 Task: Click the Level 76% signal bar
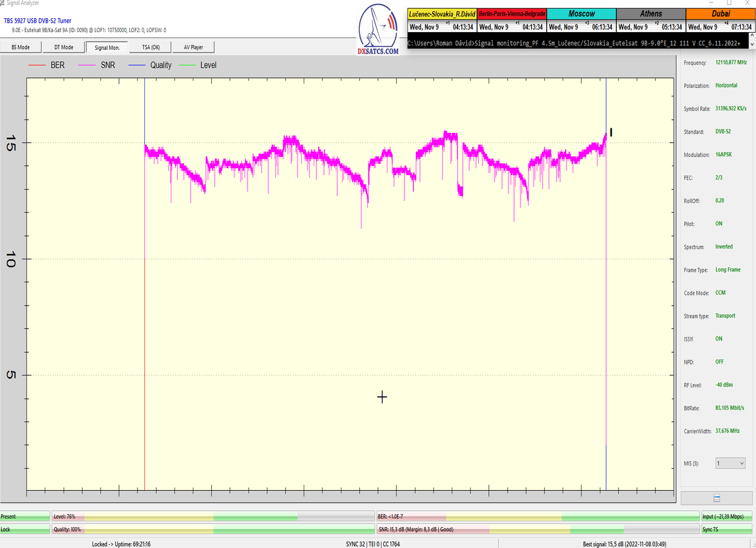tap(212, 517)
